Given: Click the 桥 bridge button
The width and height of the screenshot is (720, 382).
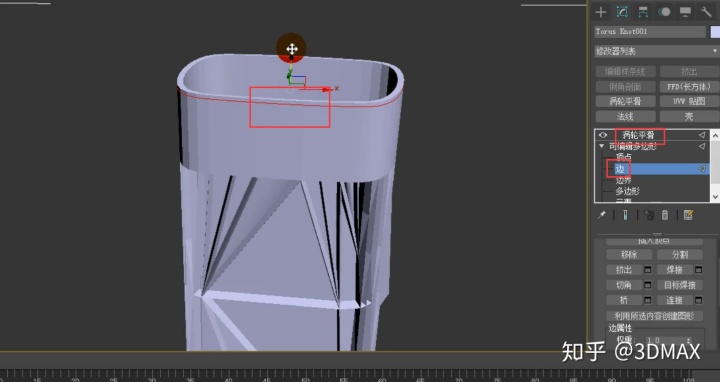Looking at the screenshot, I should point(624,300).
